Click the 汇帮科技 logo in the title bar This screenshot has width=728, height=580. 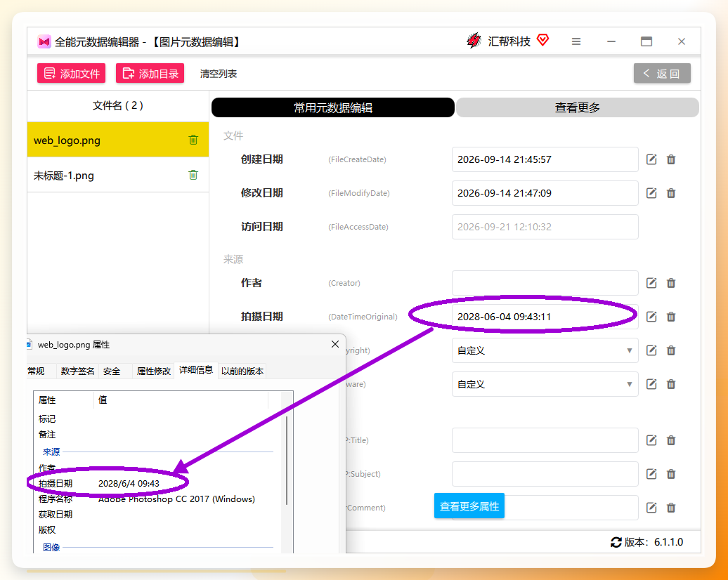[x=474, y=41]
